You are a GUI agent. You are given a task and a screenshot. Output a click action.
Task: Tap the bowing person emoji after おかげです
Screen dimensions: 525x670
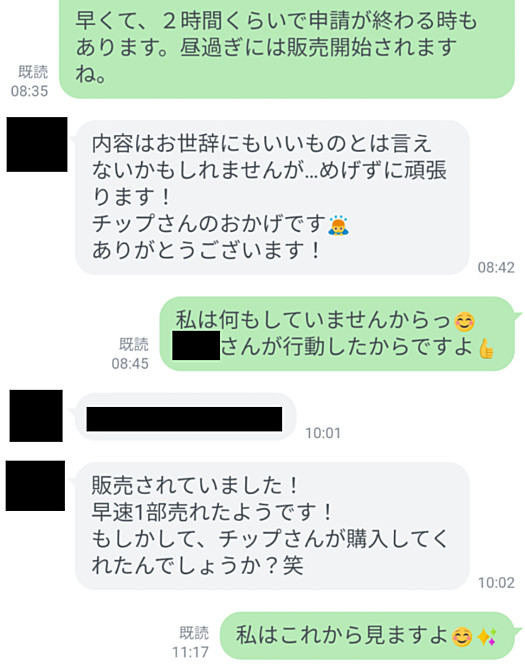(338, 226)
